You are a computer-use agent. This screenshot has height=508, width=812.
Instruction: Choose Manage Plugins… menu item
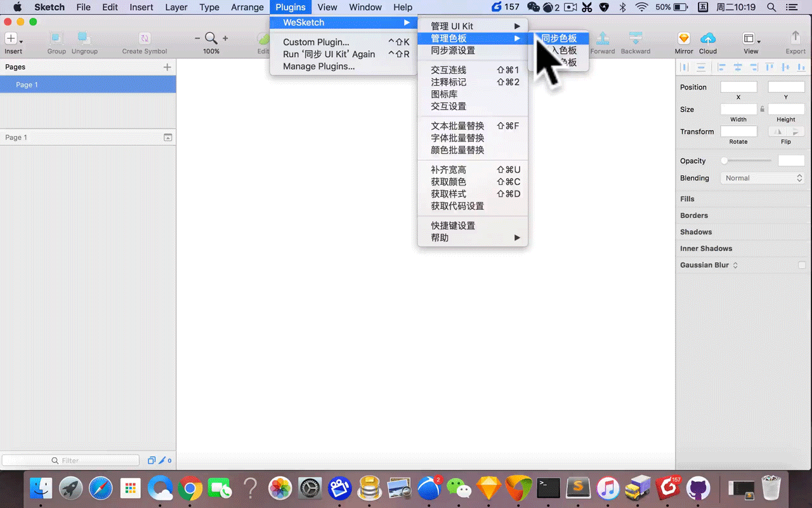click(343, 66)
